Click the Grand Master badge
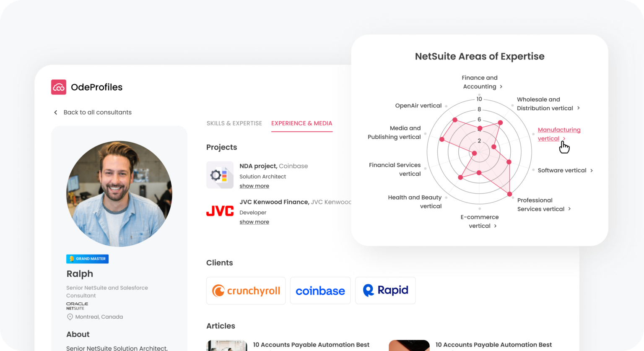 click(87, 259)
